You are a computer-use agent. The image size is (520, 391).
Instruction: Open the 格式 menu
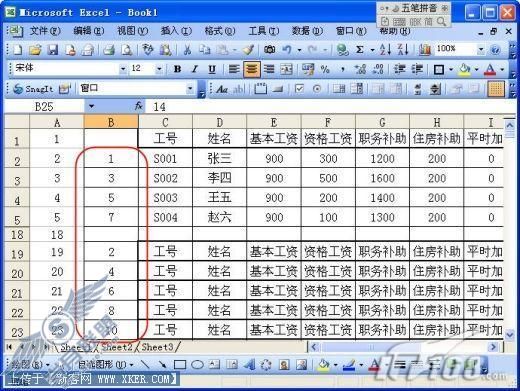[x=220, y=31]
